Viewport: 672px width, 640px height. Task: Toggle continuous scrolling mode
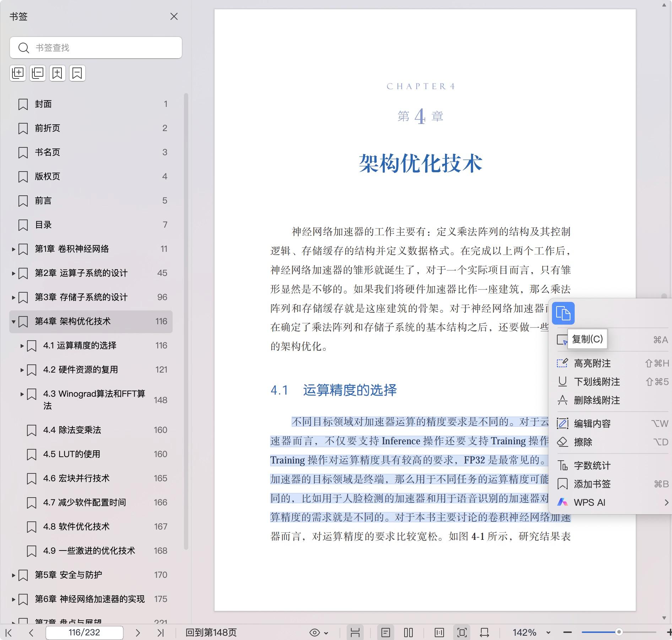[355, 633]
